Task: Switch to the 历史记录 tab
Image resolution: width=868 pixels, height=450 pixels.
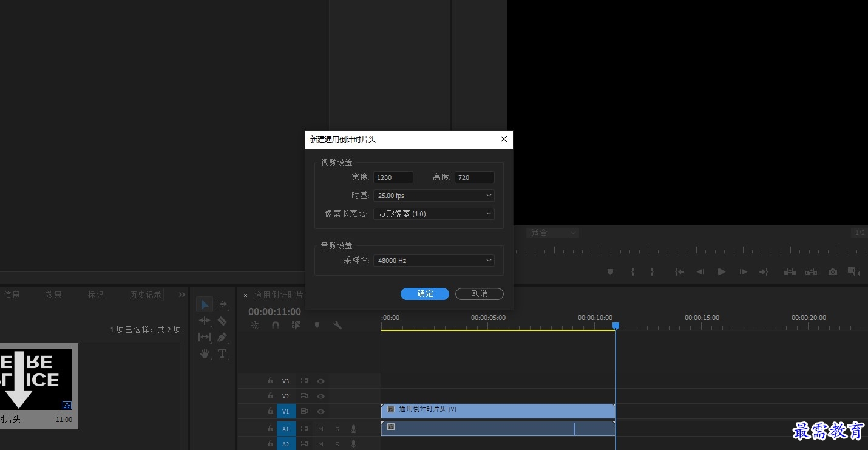Action: [146, 295]
